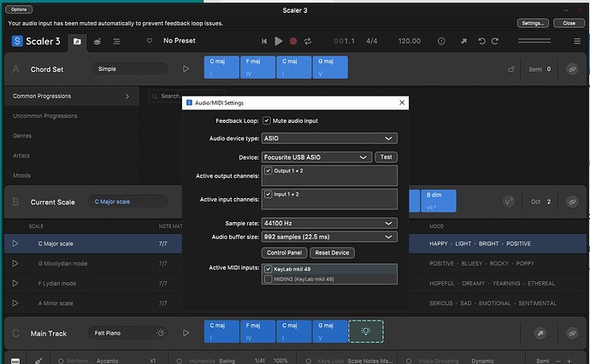The width and height of the screenshot is (590, 364).
Task: Preview the G Mixolydian mode row
Action: 15,263
